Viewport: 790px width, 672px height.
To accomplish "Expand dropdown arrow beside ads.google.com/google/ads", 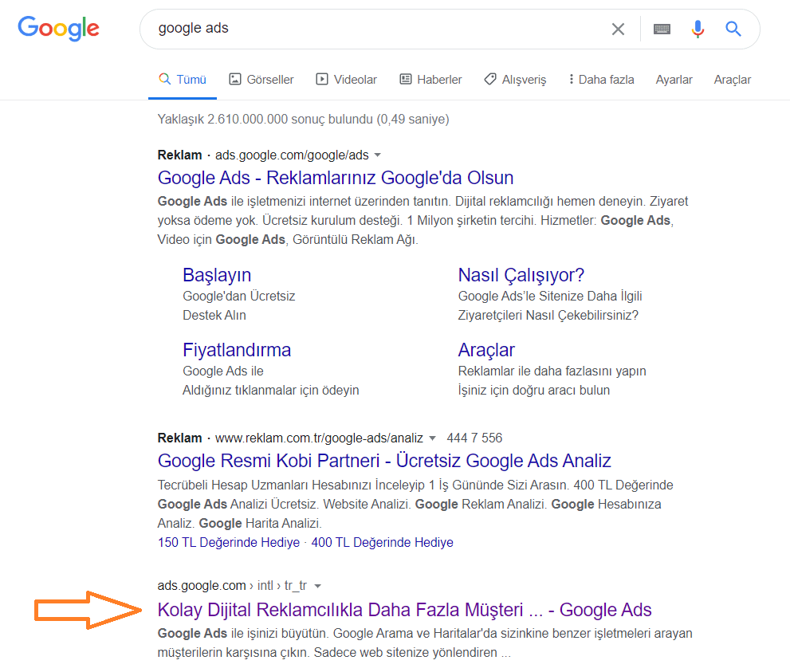I will 377,155.
